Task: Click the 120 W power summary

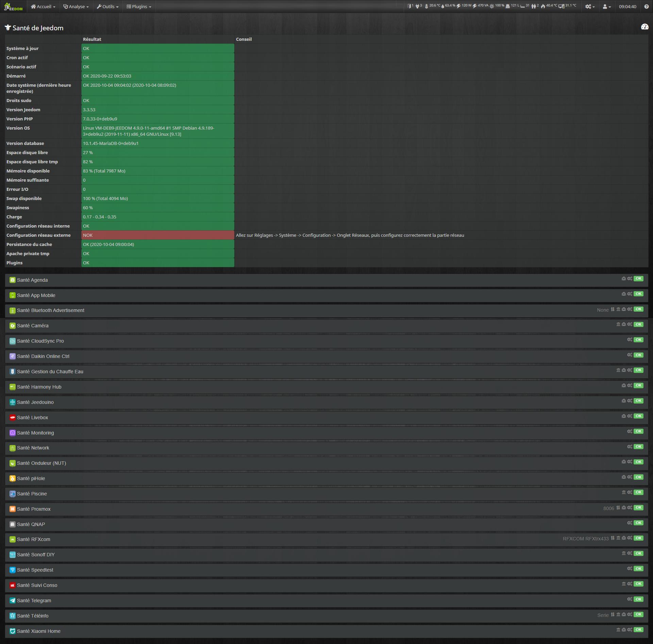Action: coord(464,6)
